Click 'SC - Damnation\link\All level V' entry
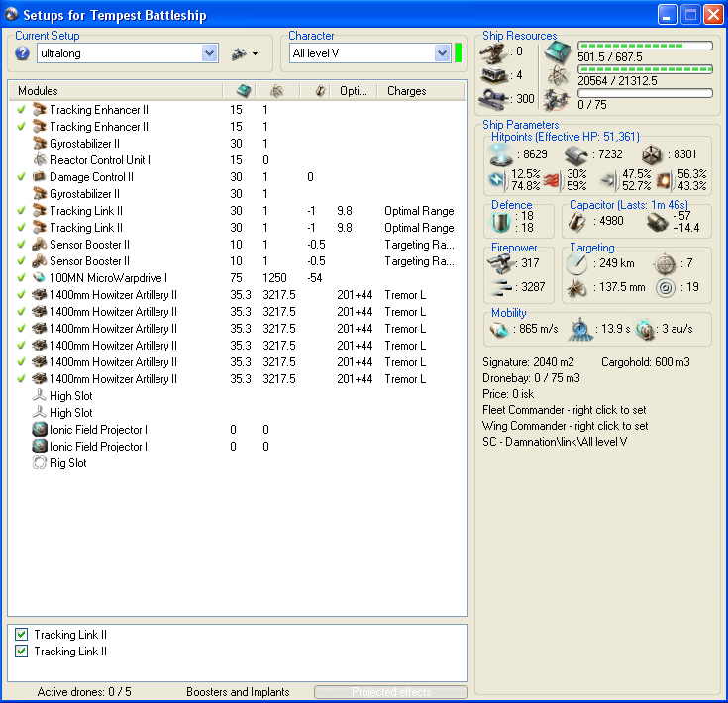 (x=555, y=442)
